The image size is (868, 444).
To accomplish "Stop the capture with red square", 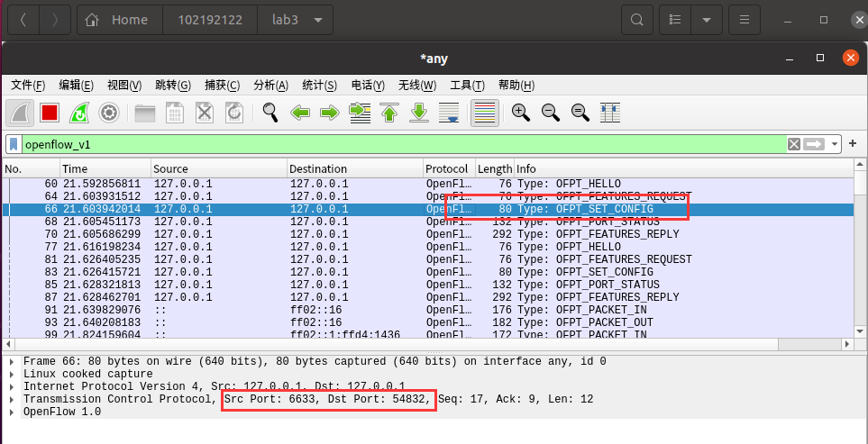I will tap(50, 113).
